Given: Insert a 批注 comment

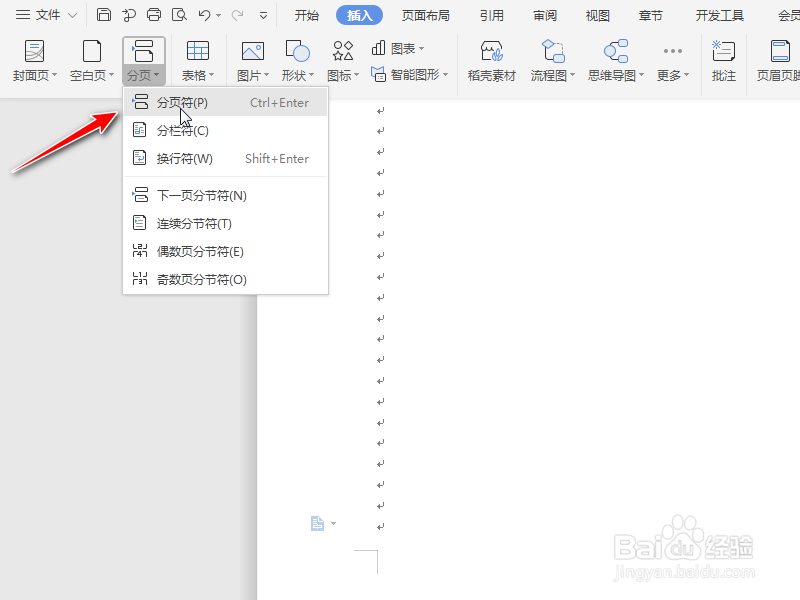Looking at the screenshot, I should 723,61.
